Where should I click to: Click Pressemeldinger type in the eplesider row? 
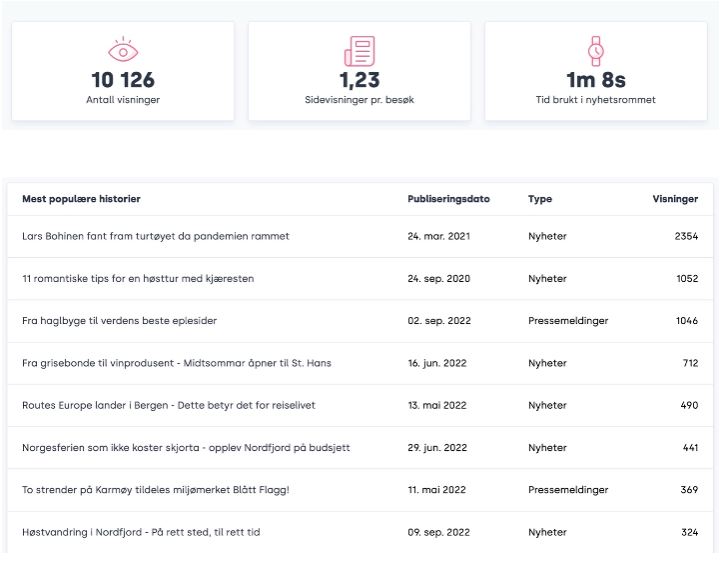568,321
